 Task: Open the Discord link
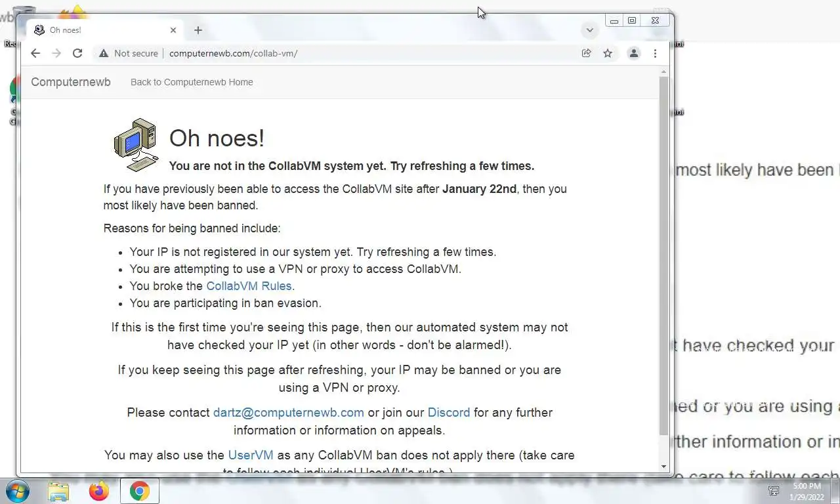(x=449, y=413)
